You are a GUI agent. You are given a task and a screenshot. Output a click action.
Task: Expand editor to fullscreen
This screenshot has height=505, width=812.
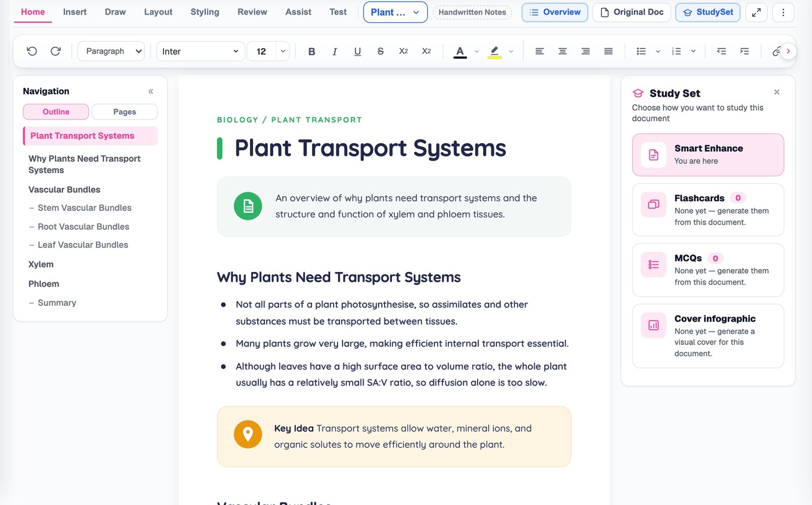tap(756, 12)
